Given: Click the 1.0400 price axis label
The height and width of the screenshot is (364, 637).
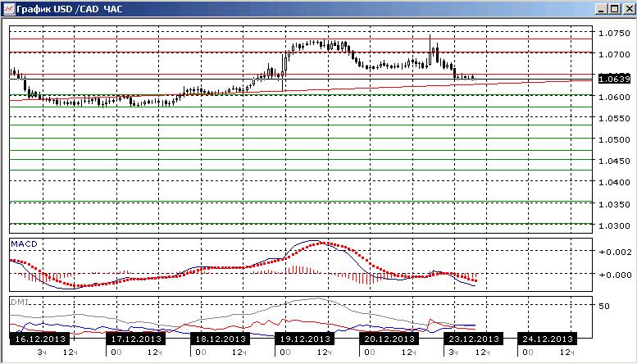Looking at the screenshot, I should click(x=614, y=182).
